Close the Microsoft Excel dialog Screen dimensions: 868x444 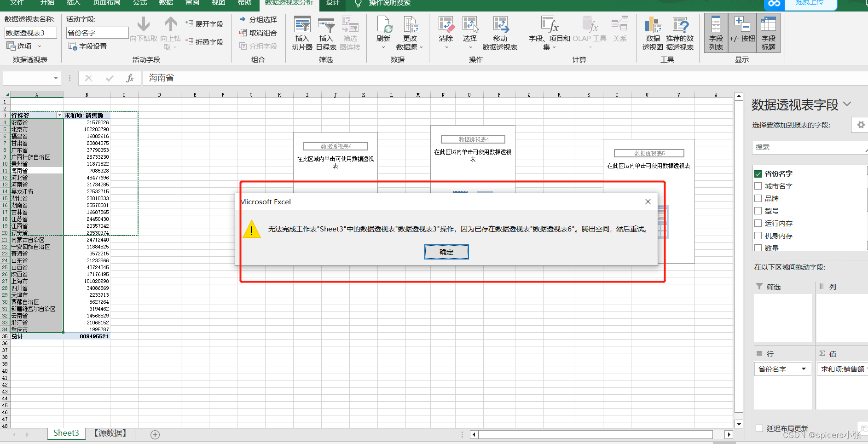click(x=648, y=202)
